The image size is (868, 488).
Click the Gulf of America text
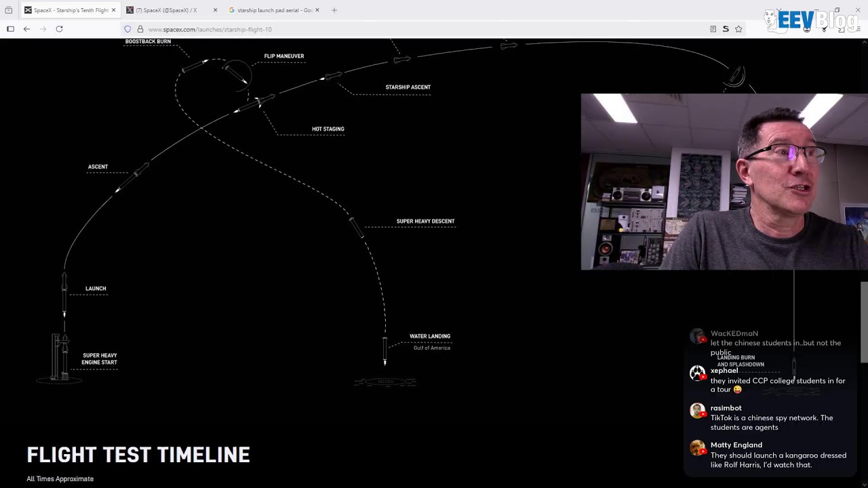tap(432, 348)
